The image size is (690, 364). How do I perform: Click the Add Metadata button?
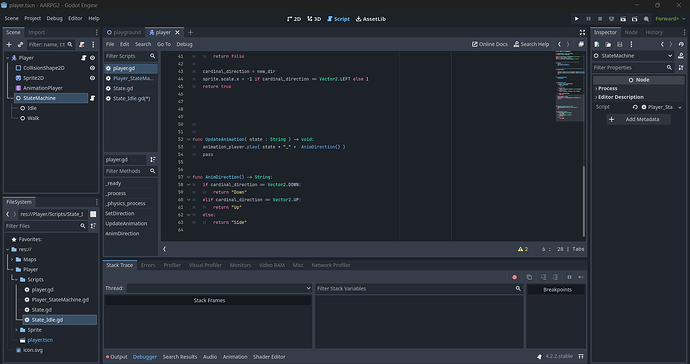tap(638, 119)
